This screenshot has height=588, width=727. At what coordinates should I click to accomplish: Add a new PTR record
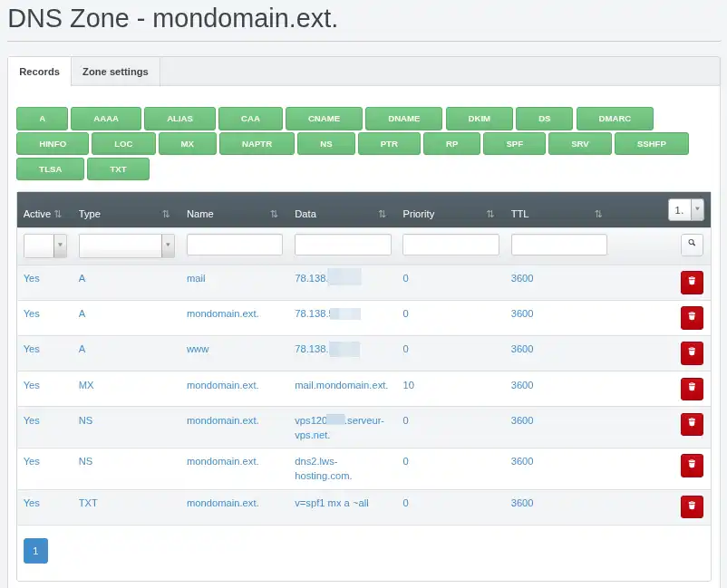[389, 144]
